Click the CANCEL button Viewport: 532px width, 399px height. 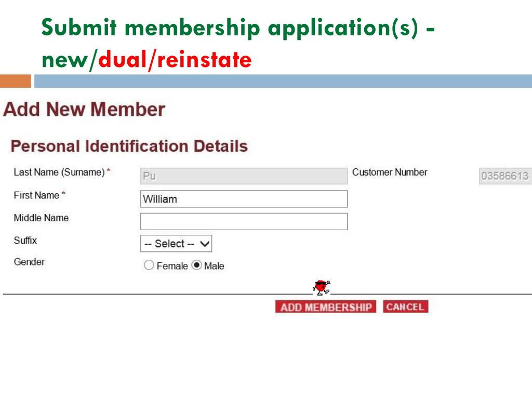pyautogui.click(x=405, y=307)
